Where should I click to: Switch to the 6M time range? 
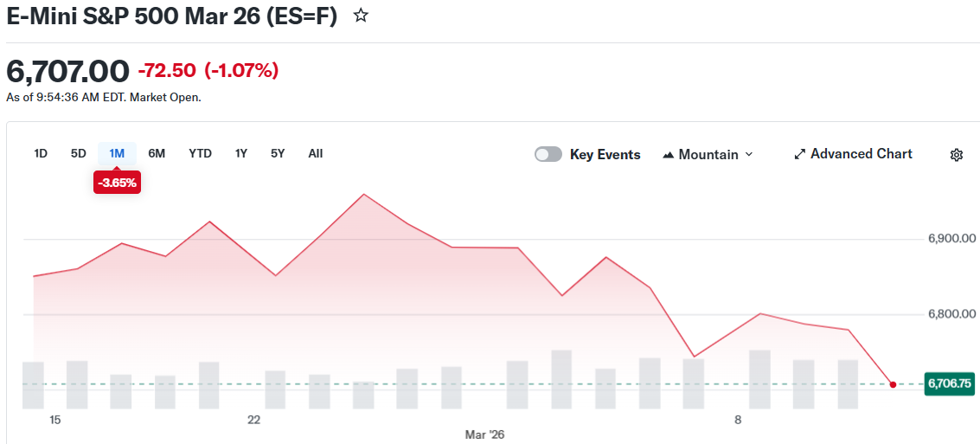[157, 153]
